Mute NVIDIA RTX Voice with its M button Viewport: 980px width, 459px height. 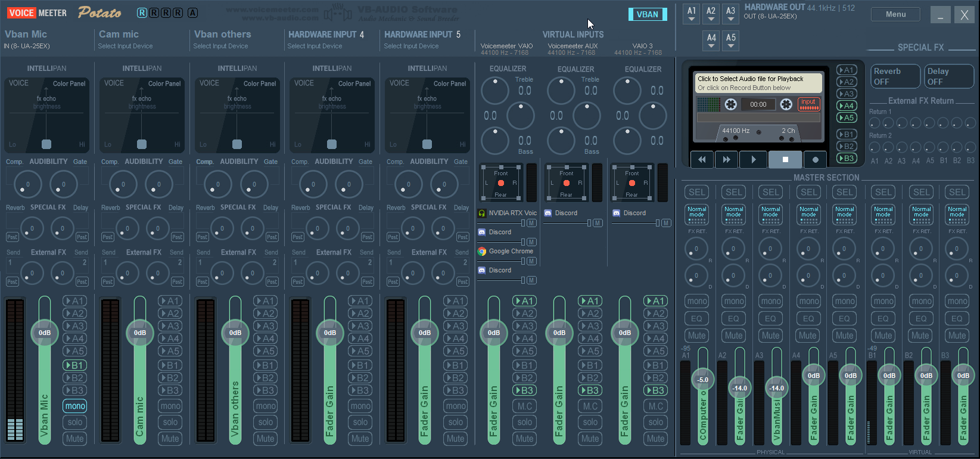pos(531,223)
